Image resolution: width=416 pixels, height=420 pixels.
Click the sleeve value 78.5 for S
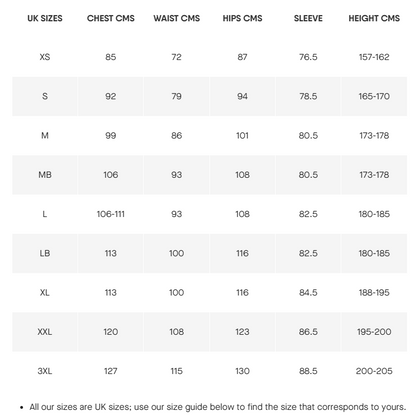pyautogui.click(x=308, y=96)
